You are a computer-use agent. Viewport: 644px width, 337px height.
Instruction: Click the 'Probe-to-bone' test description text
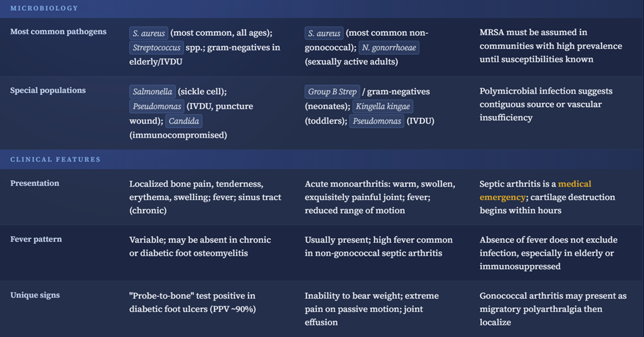[192, 302]
